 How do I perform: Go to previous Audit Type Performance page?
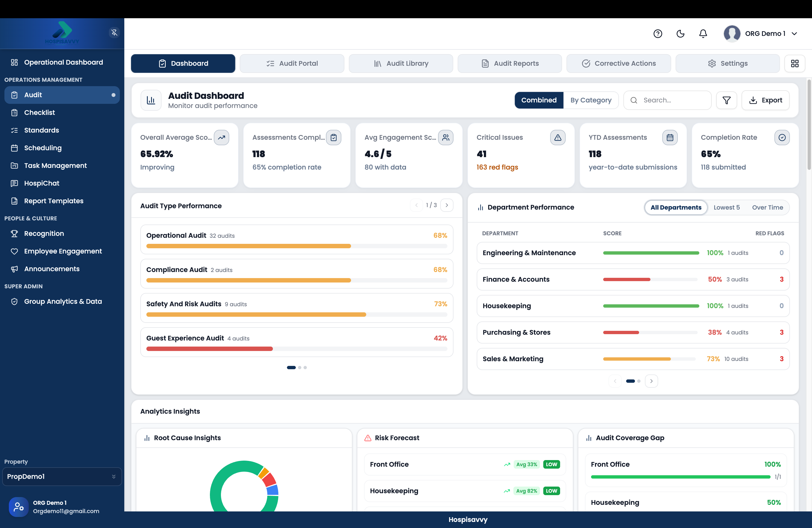416,205
